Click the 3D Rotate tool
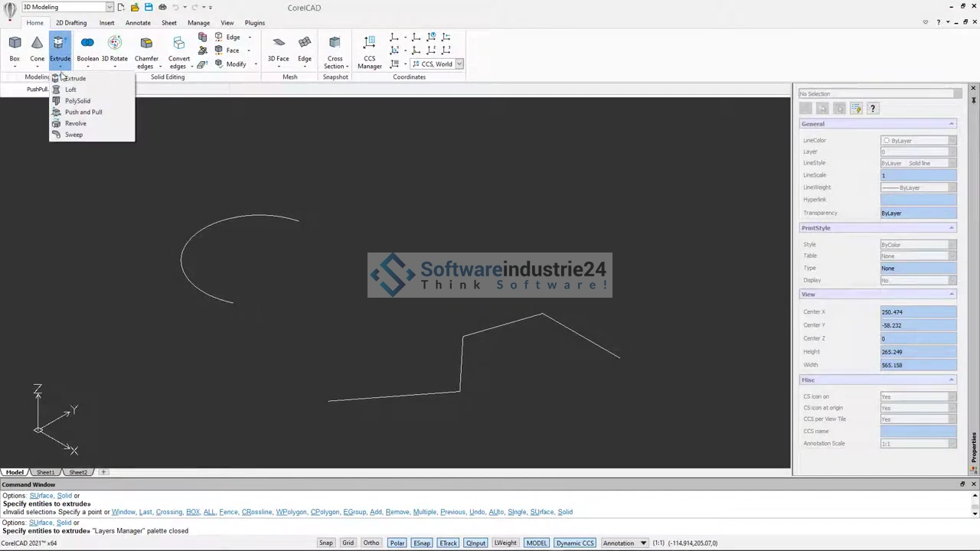Image resolution: width=980 pixels, height=551 pixels. (x=114, y=48)
